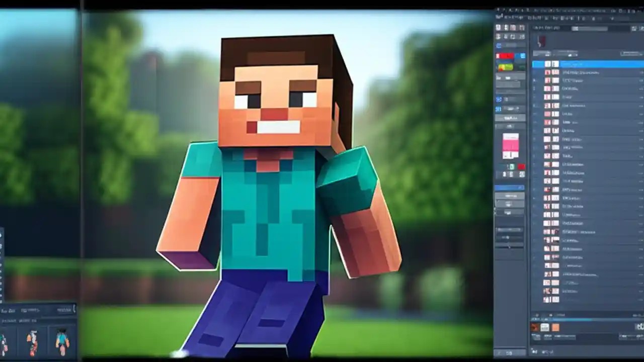Switch to the second tab in the bottom-left panel

pyautogui.click(x=29, y=310)
